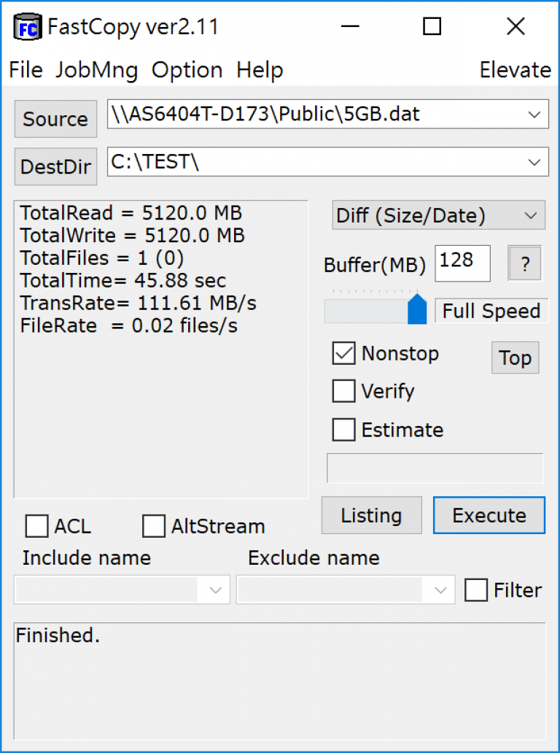Click the FastCopy app icon in title bar
Screen dimensions: 560x753
(x=28, y=28)
